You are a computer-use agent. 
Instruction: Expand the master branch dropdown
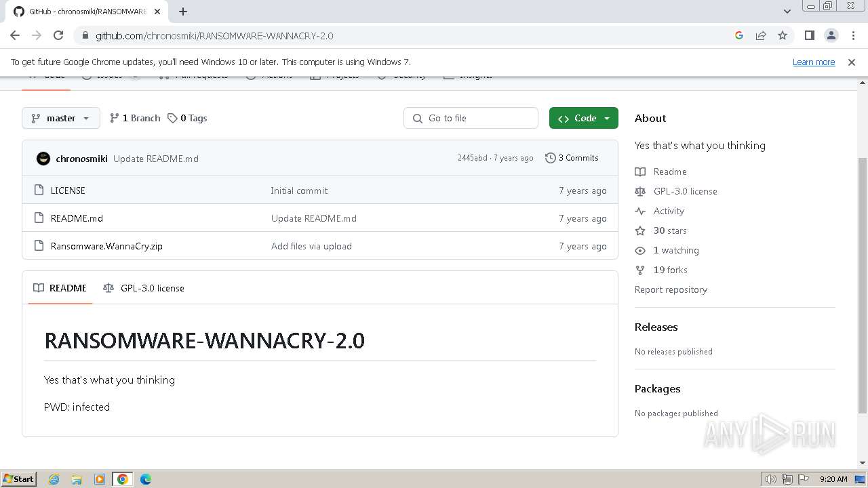(61, 118)
